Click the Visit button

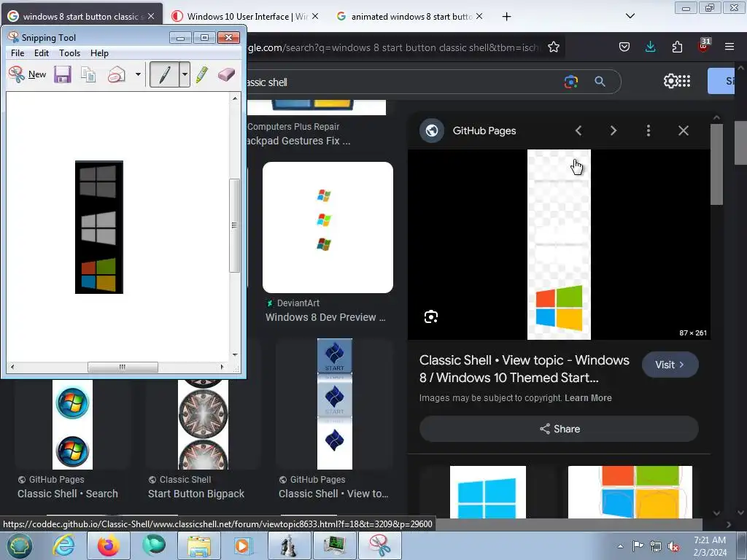click(x=670, y=365)
